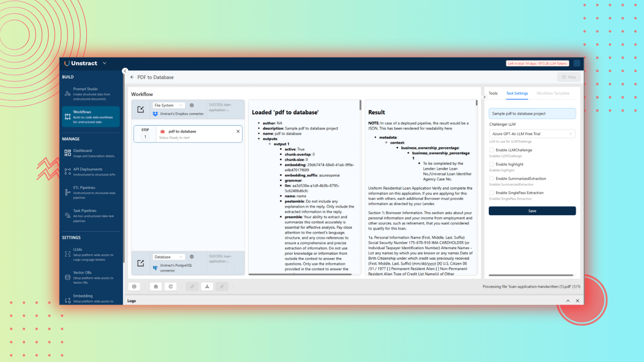
Task: Check Enable SinglePass Extraction
Action: tap(491, 193)
